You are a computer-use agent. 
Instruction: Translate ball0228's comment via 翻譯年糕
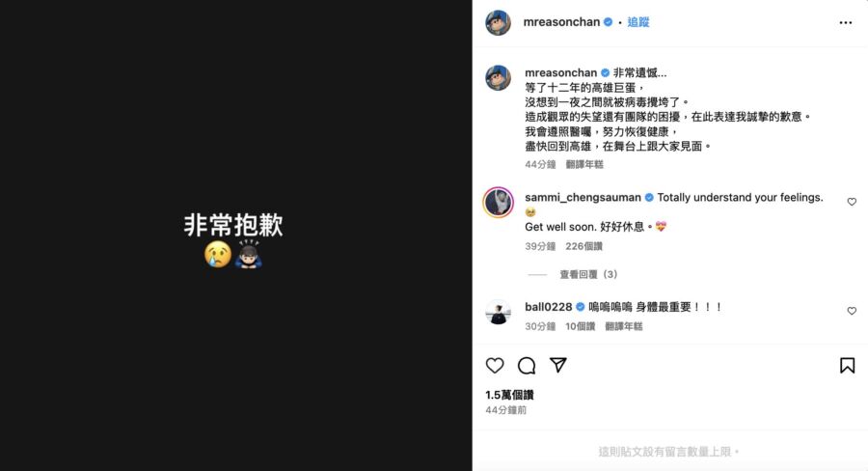[x=624, y=326]
